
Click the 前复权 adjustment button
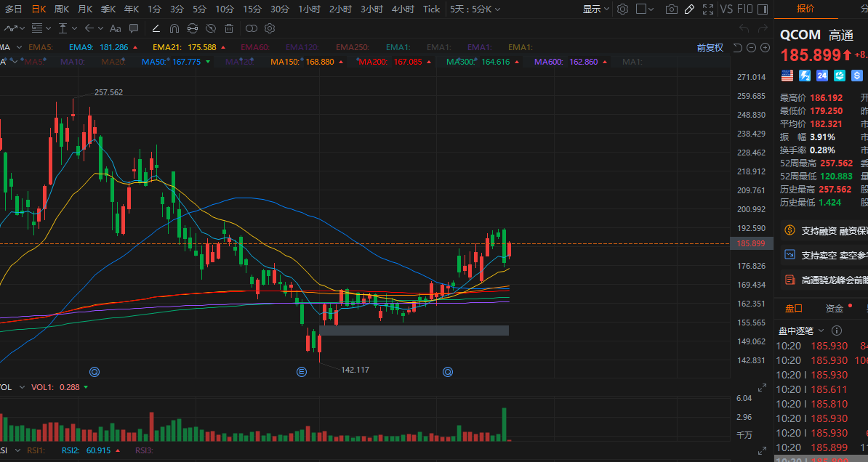pos(710,48)
